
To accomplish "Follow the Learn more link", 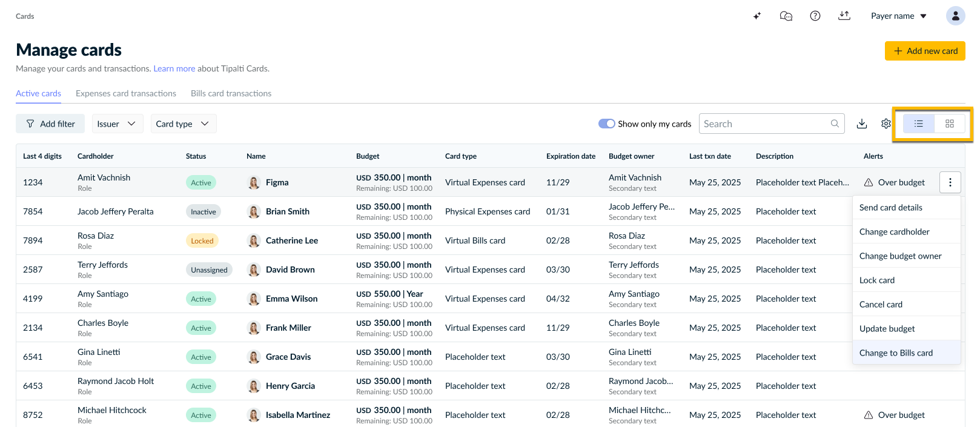I will [x=174, y=68].
